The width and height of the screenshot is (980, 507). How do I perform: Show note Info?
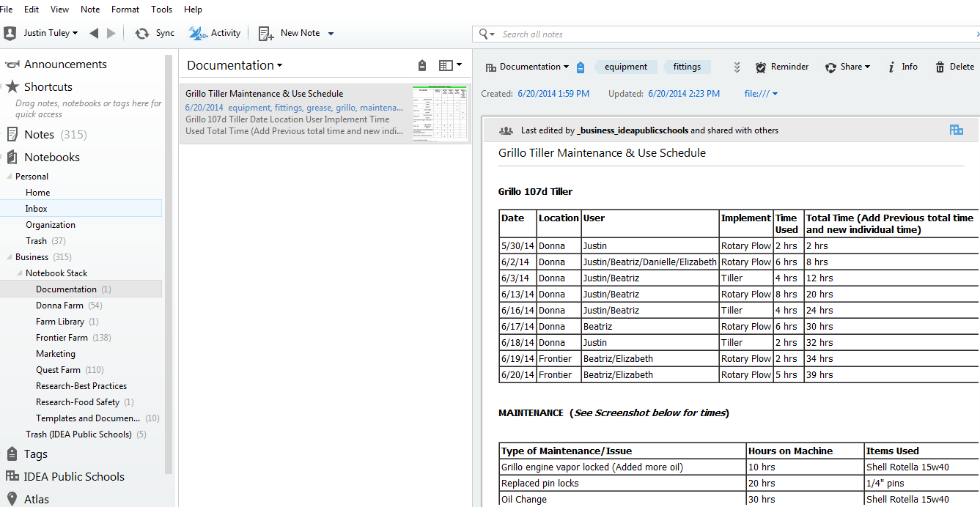point(902,67)
